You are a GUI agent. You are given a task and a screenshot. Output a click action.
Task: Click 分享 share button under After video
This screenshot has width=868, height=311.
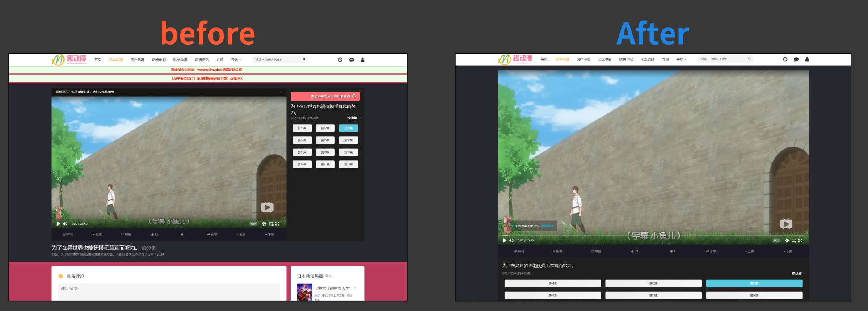[x=711, y=251]
